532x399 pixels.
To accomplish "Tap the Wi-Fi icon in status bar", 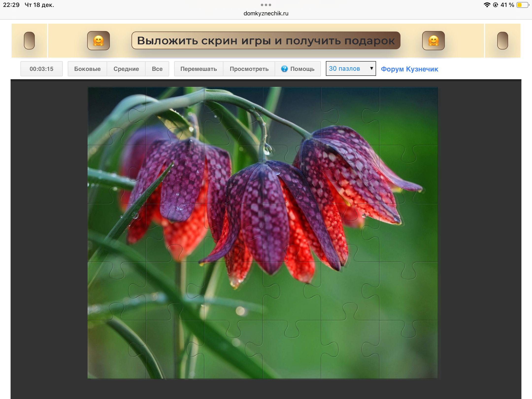I will pyautogui.click(x=487, y=5).
